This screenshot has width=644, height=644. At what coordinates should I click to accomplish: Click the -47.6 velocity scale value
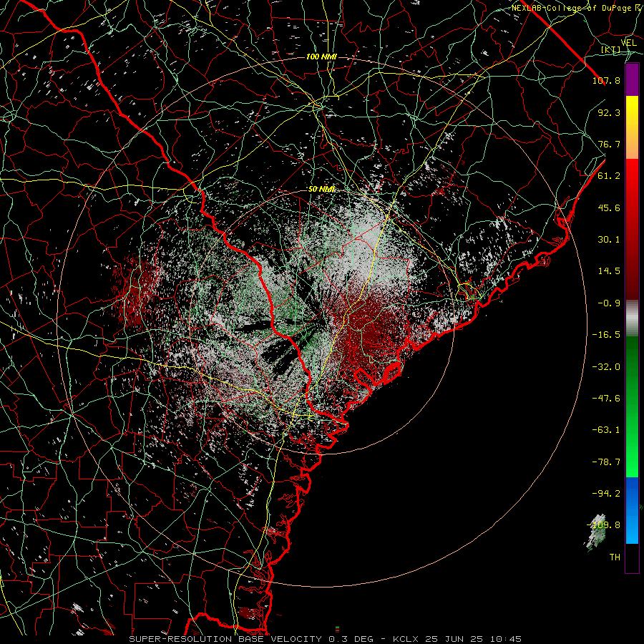606,399
